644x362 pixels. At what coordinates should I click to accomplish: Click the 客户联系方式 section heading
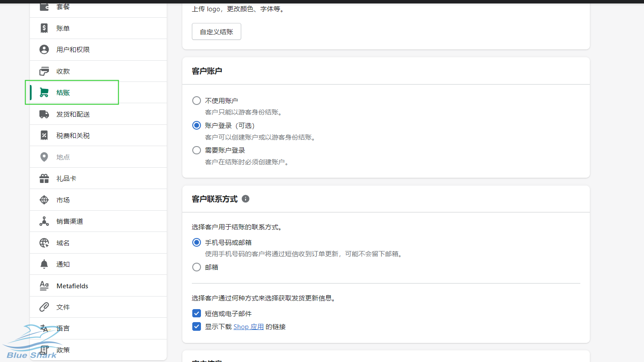[x=215, y=199]
